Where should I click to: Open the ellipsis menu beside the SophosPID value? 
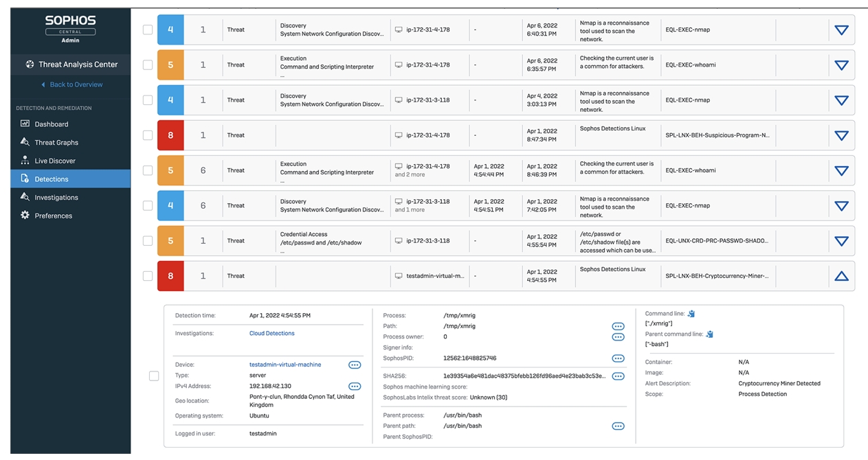[x=618, y=358]
